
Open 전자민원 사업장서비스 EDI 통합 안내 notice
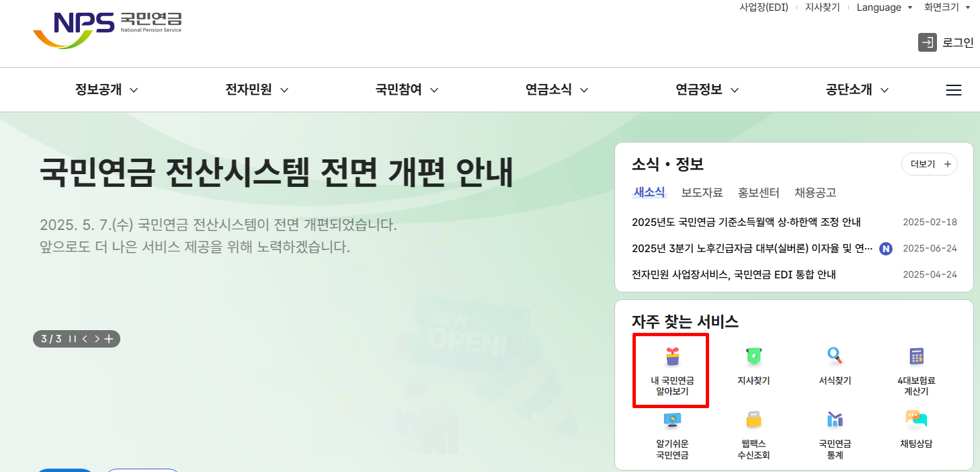click(734, 274)
